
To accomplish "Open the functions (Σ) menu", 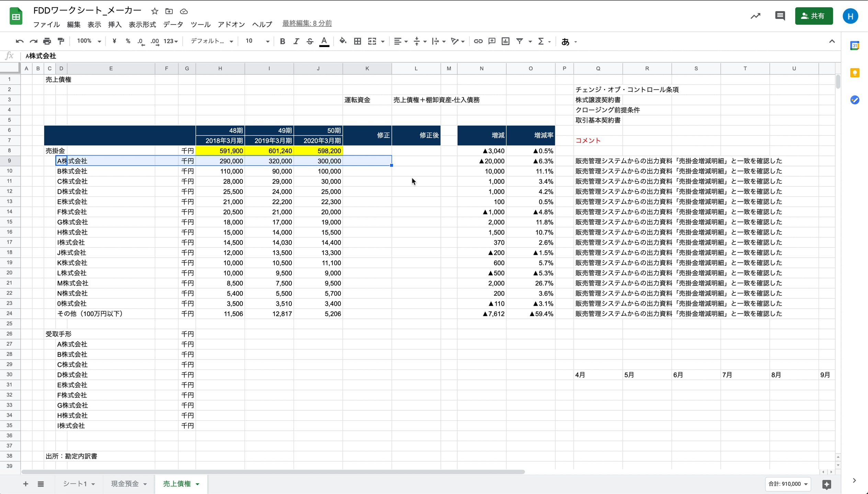I will tap(541, 41).
